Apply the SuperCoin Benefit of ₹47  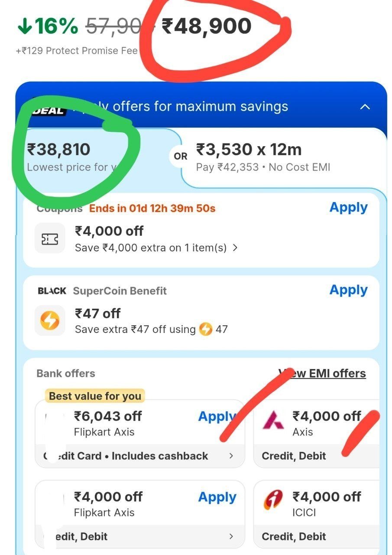tap(348, 290)
